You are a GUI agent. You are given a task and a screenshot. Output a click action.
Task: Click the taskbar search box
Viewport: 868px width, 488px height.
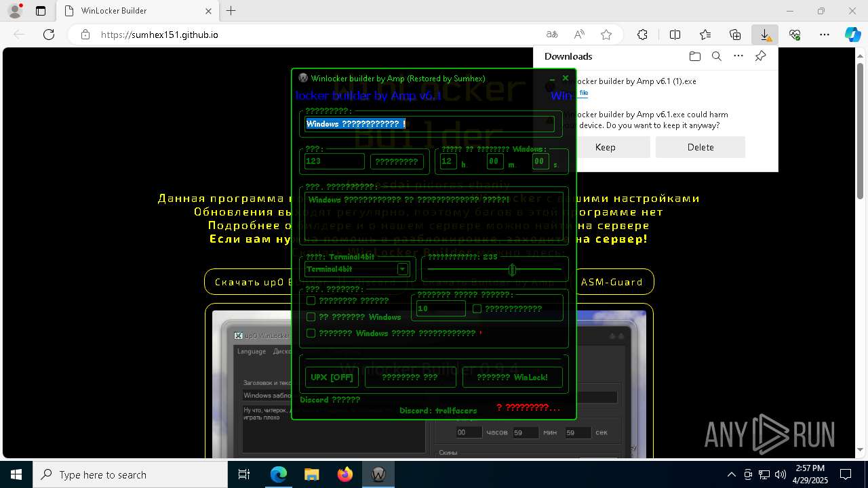pyautogui.click(x=130, y=474)
